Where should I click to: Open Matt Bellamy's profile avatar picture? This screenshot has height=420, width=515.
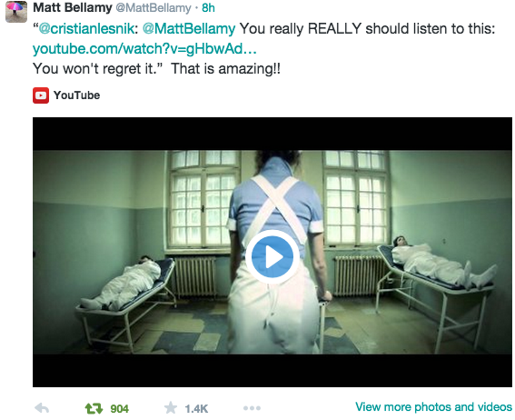[16, 11]
